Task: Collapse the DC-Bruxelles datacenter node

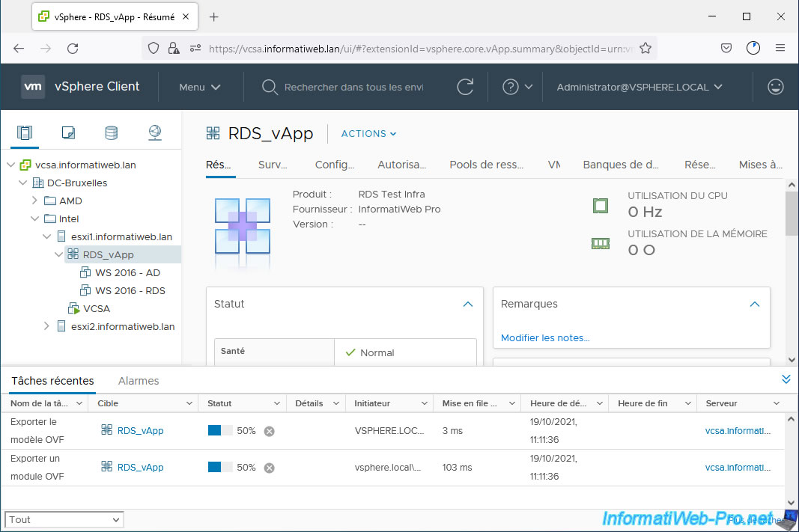Action: click(23, 183)
